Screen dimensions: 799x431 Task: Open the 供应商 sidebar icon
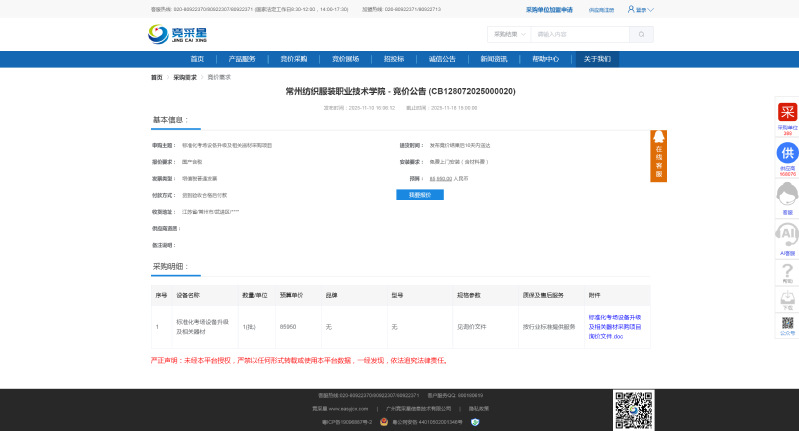[x=787, y=154]
